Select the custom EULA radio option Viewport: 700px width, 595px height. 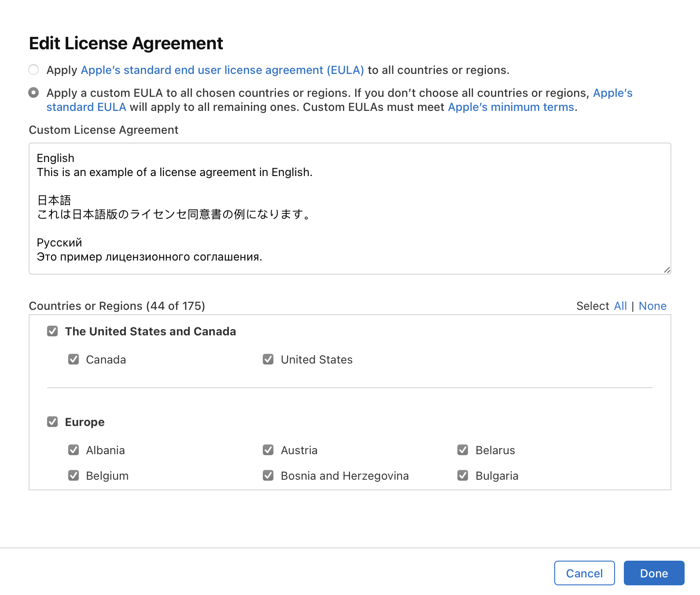coord(33,92)
